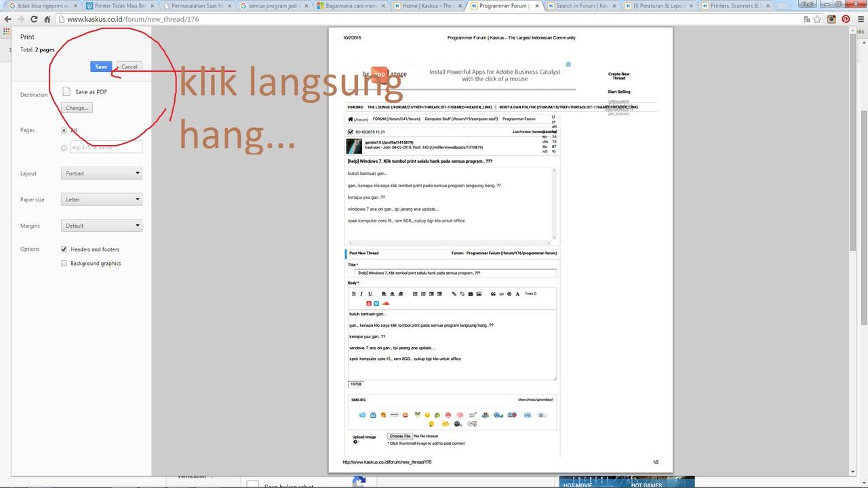This screenshot has width=868, height=488.
Task: Click the Create New Thread text in preview
Action: click(x=618, y=76)
